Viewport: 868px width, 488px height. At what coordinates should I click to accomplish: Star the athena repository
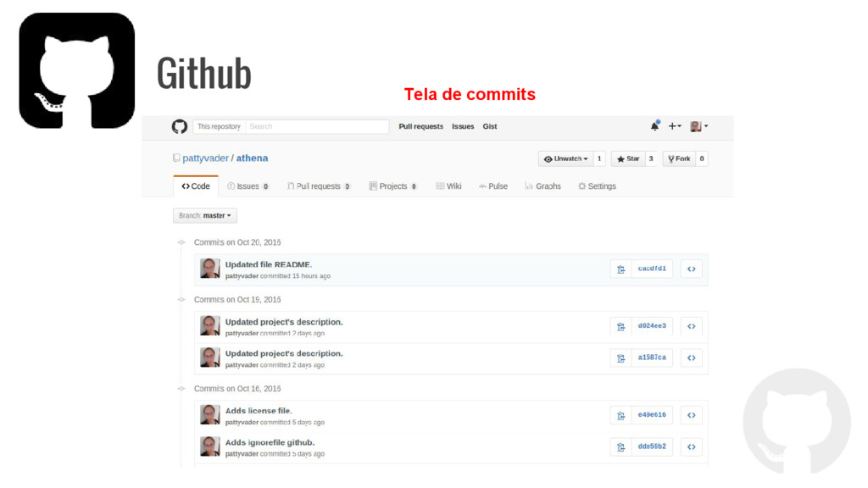[x=628, y=158]
